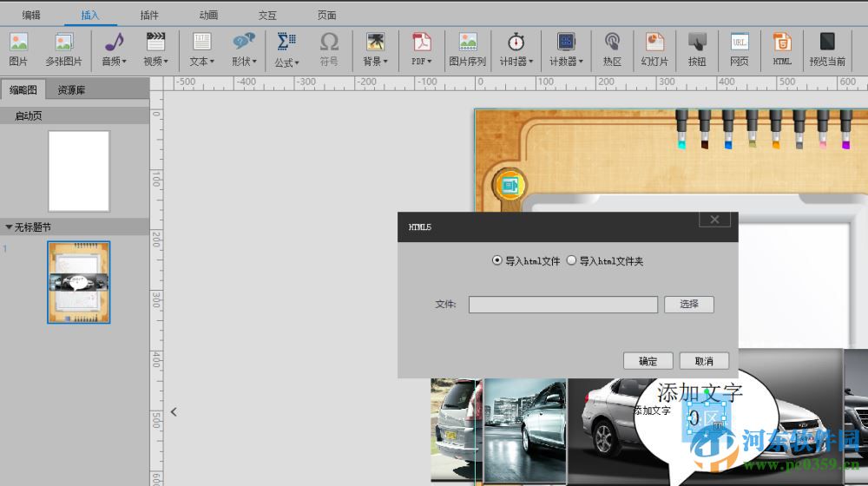
Task: Click the 图片 insert image icon
Action: click(x=18, y=49)
